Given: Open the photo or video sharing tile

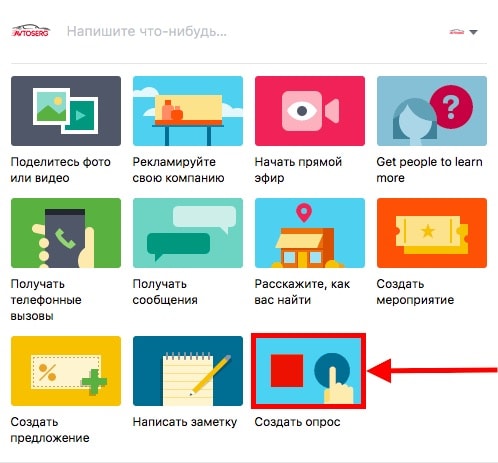Looking at the screenshot, I should [x=66, y=111].
